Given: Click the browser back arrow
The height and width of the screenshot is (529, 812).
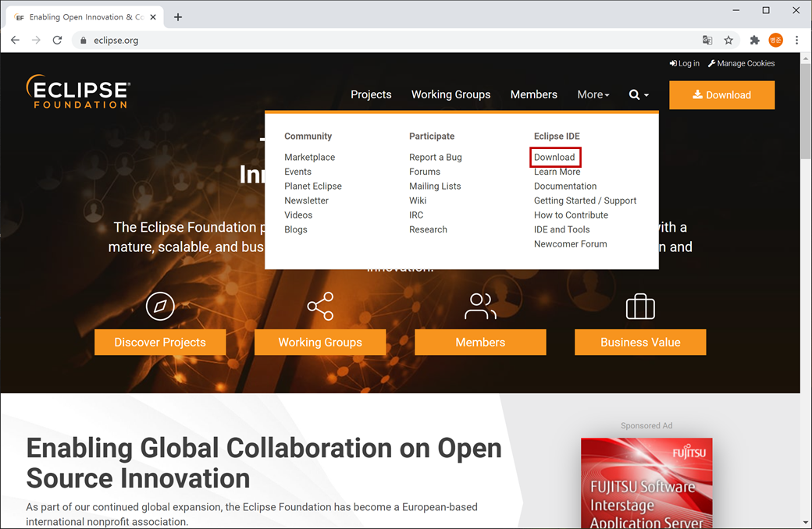Looking at the screenshot, I should click(15, 40).
